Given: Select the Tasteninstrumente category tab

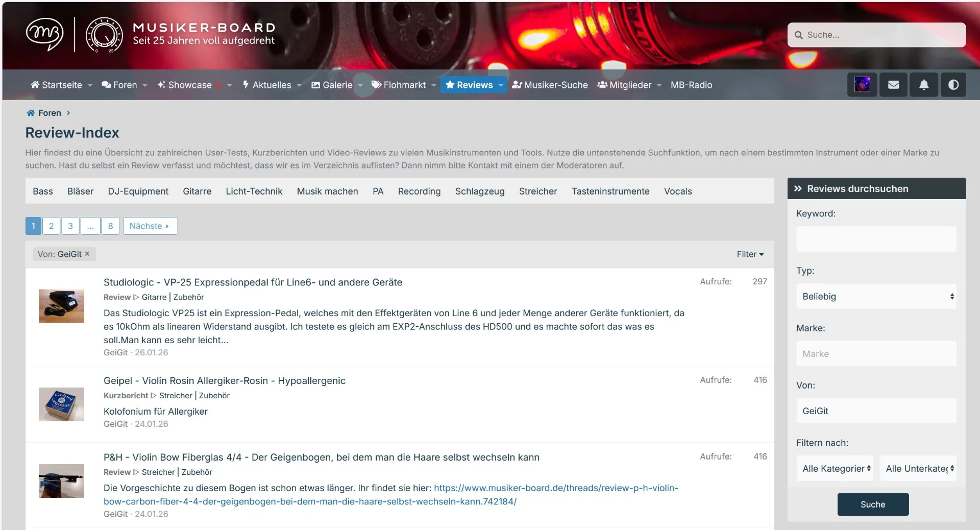Looking at the screenshot, I should [610, 191].
